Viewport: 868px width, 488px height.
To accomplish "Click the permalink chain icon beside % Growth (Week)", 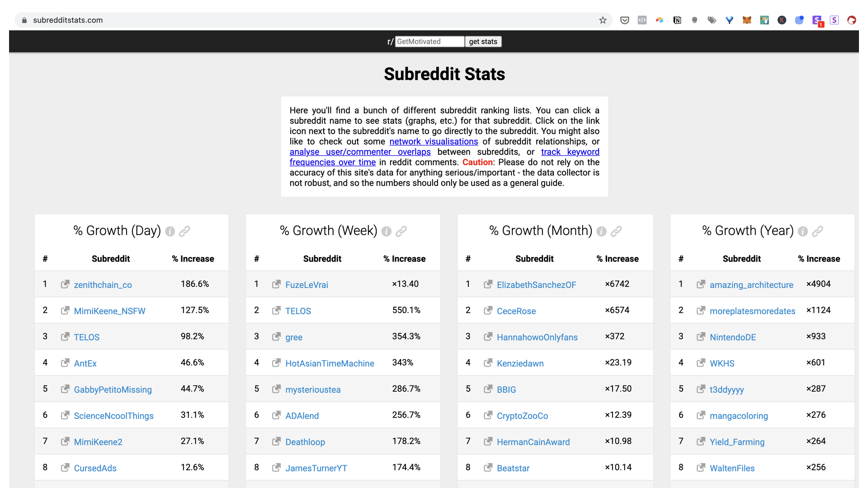I will coord(401,231).
